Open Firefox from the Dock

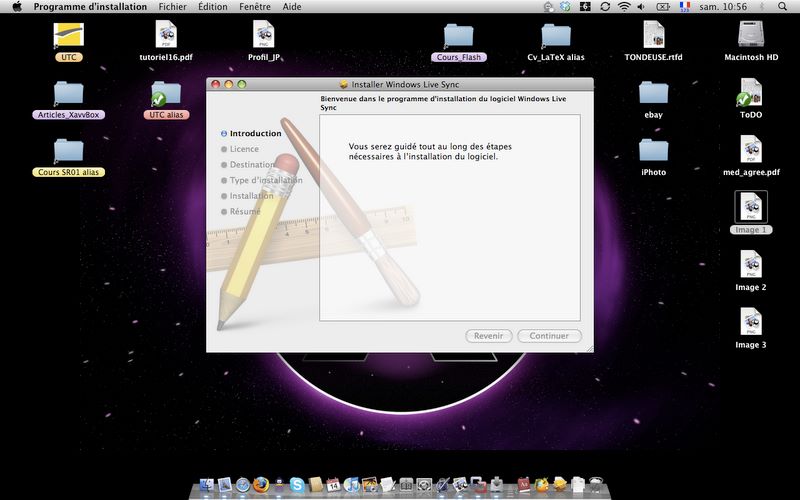(x=261, y=485)
